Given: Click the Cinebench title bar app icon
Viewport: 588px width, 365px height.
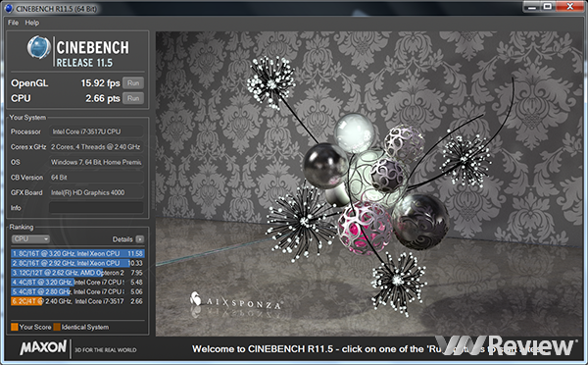Looking at the screenshot, I should (9, 8).
